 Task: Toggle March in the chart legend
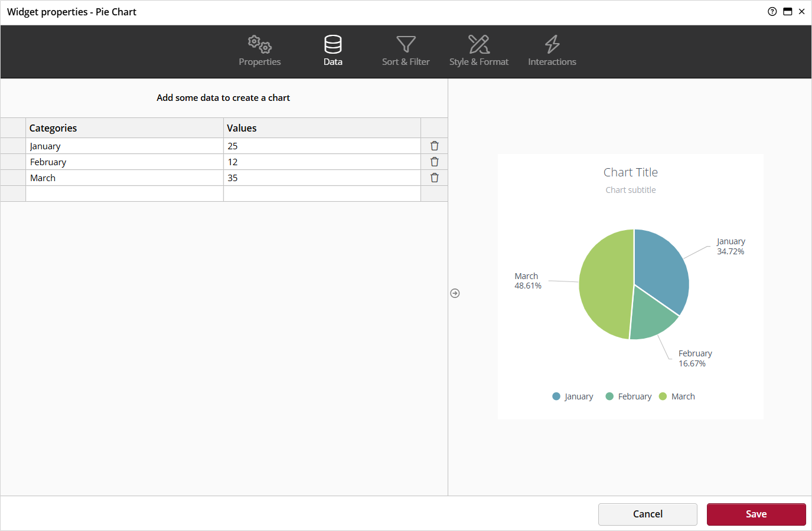coord(677,396)
